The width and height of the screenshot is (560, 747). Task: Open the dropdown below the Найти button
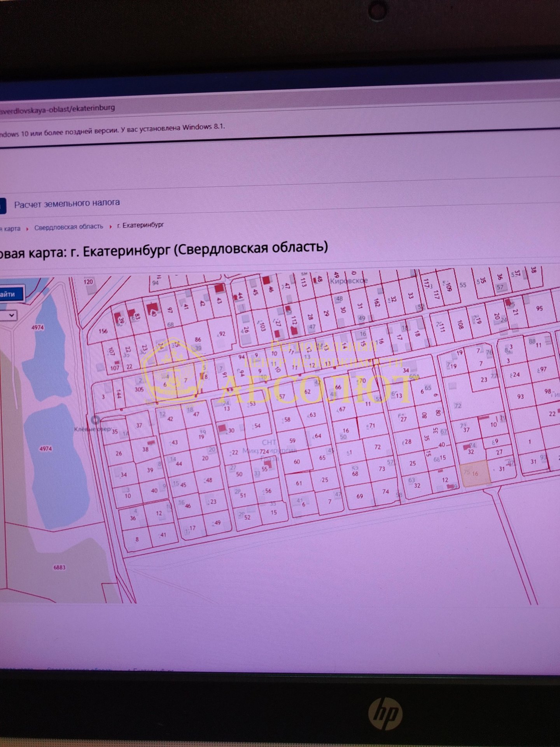[x=8, y=315]
